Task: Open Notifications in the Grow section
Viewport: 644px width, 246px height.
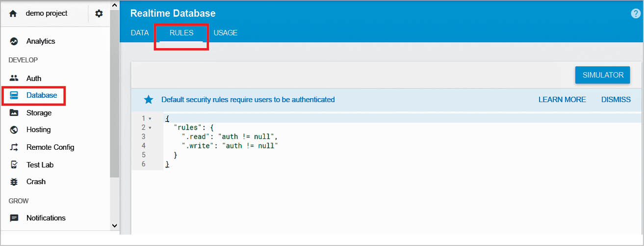Action: [x=46, y=218]
